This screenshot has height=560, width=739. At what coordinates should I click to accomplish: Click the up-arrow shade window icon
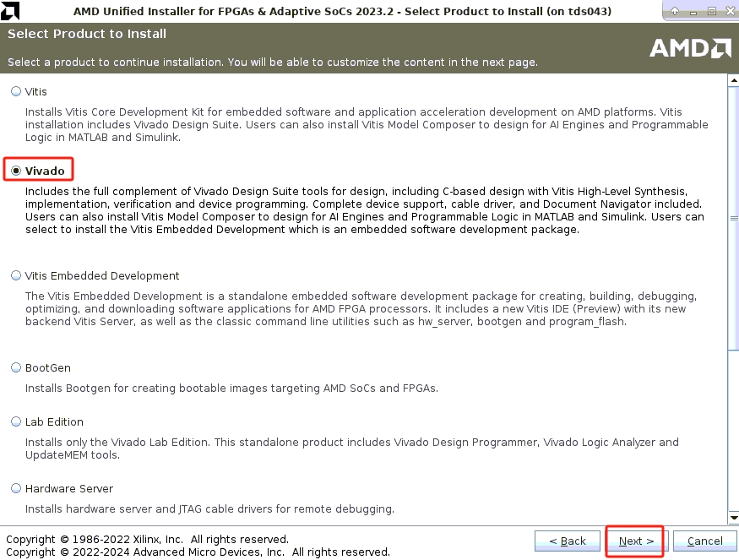(675, 12)
